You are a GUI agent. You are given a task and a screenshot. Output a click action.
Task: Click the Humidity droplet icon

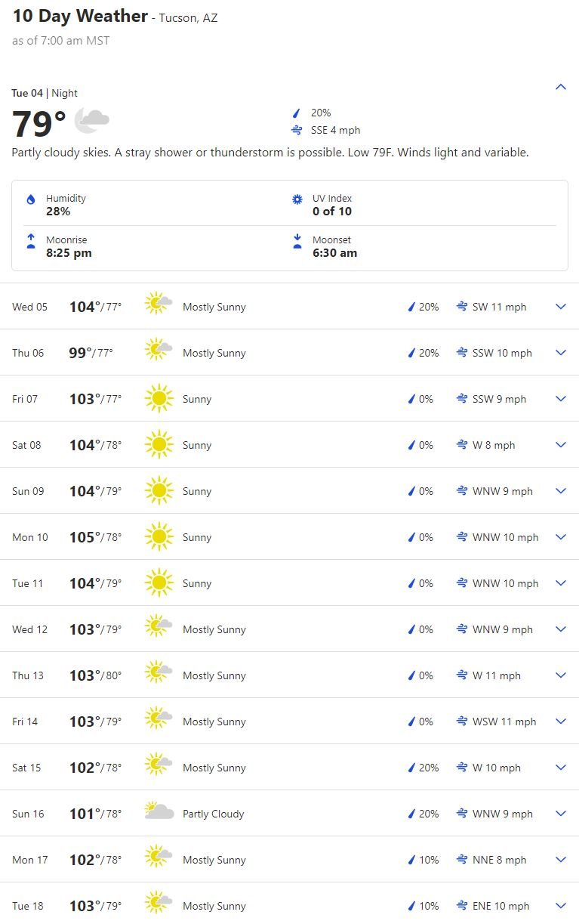(x=31, y=199)
